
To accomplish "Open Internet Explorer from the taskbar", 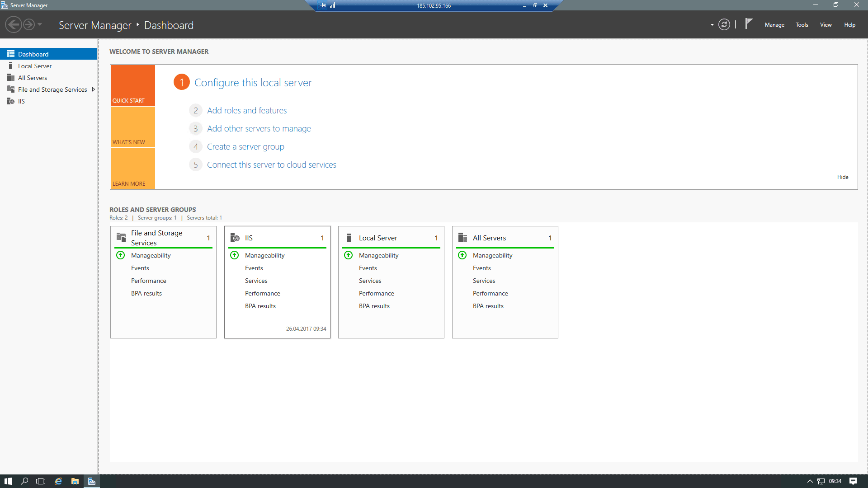I will coord(58,481).
